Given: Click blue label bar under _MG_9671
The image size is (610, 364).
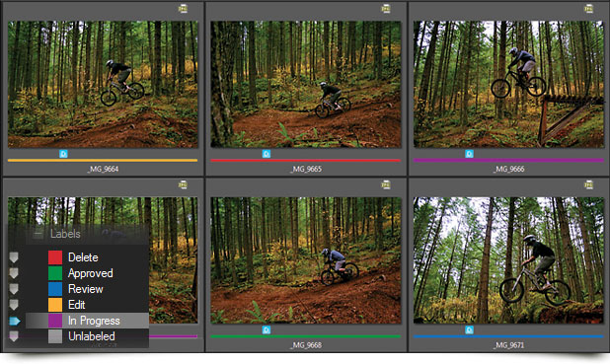Looking at the screenshot, I should pos(508,336).
